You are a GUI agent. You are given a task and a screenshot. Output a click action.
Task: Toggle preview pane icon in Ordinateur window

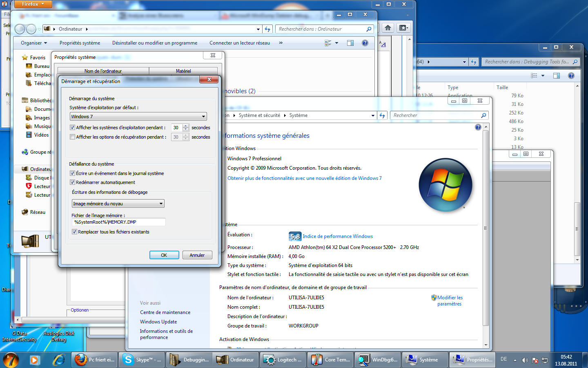click(350, 43)
